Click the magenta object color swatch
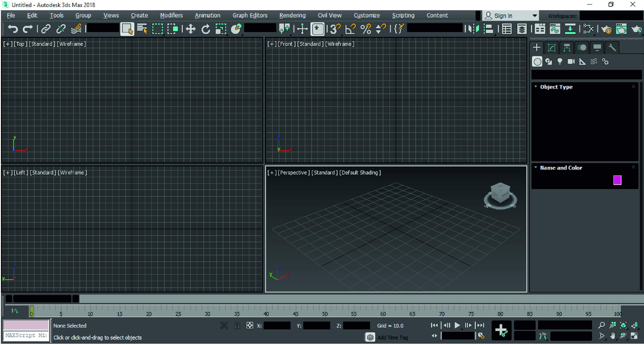 [617, 180]
